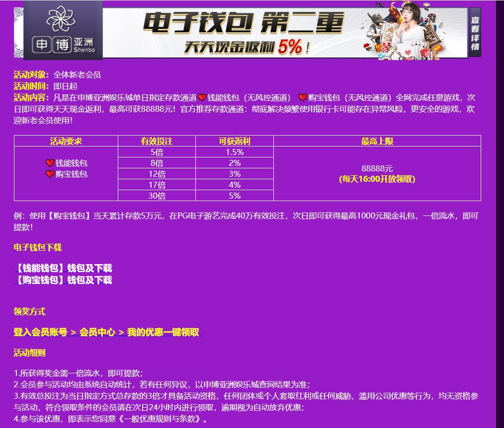The width and height of the screenshot is (504, 428).
Task: Click the 领奖方式 heading
Action: pyautogui.click(x=29, y=311)
